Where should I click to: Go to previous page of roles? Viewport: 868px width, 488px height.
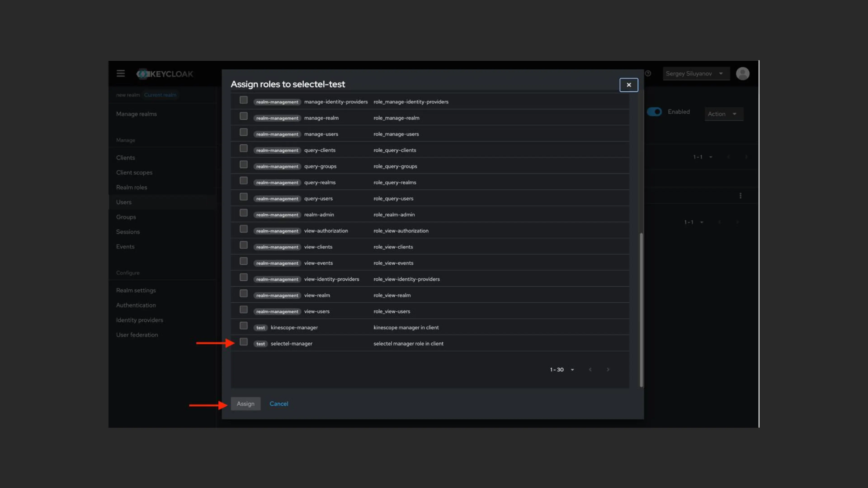pyautogui.click(x=590, y=369)
